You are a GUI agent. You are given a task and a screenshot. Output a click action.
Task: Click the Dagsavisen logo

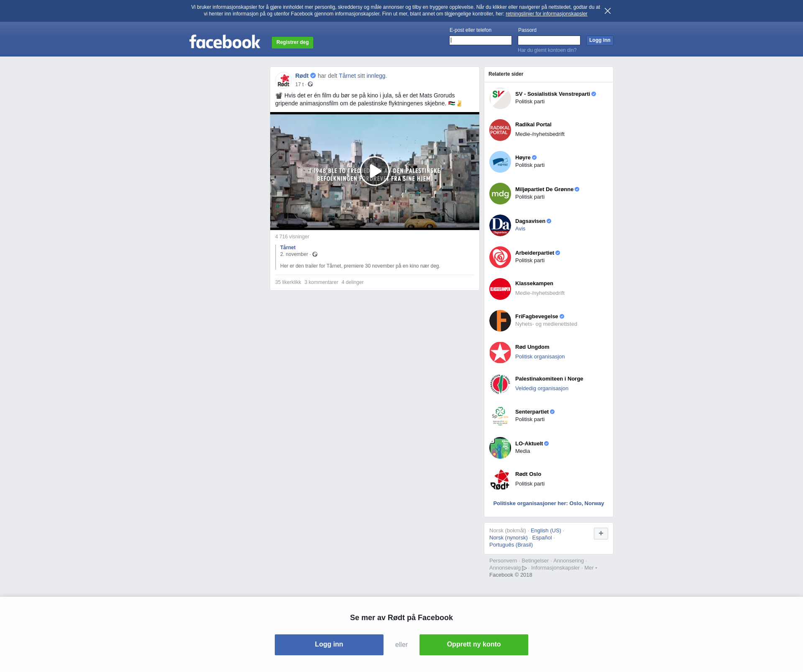(500, 225)
